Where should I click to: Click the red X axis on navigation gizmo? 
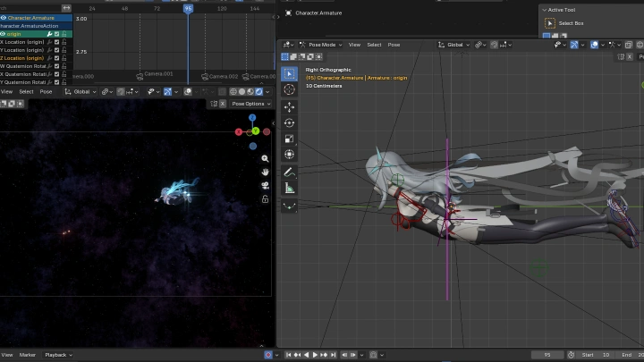pos(238,131)
